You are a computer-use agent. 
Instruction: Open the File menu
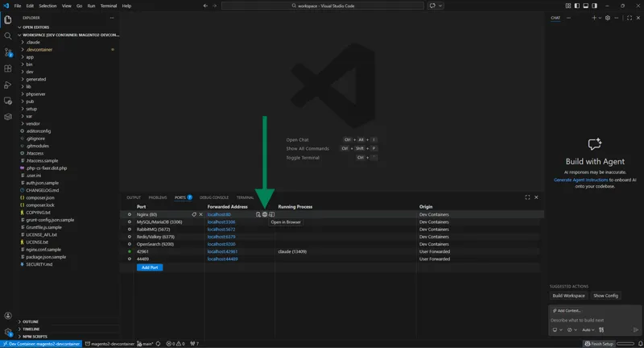click(x=18, y=6)
